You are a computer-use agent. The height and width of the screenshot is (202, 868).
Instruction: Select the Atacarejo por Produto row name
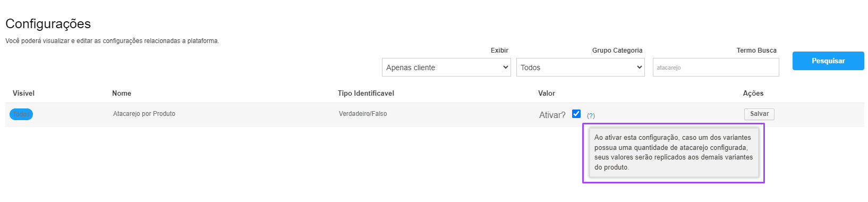pos(144,114)
